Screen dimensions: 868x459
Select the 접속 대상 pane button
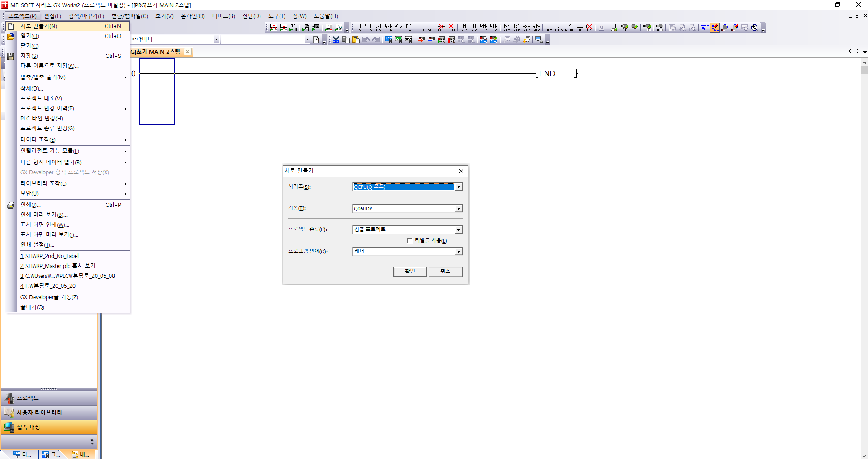point(49,427)
